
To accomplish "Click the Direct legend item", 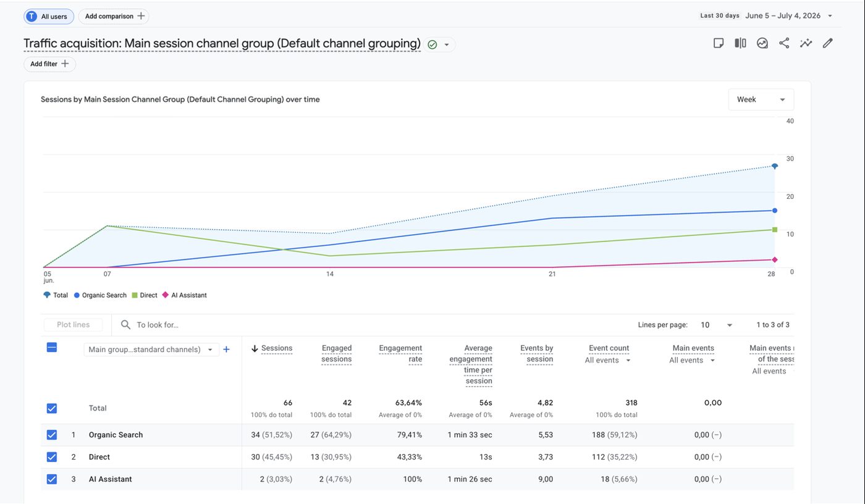I will point(145,295).
